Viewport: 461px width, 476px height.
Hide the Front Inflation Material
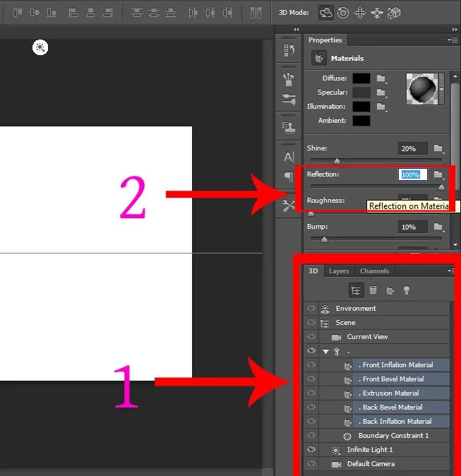tap(311, 364)
